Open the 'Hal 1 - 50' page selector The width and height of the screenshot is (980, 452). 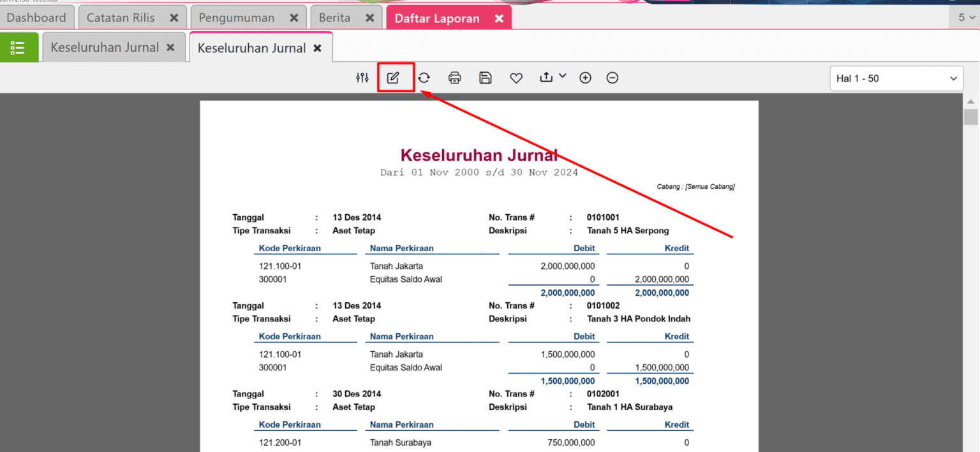896,78
